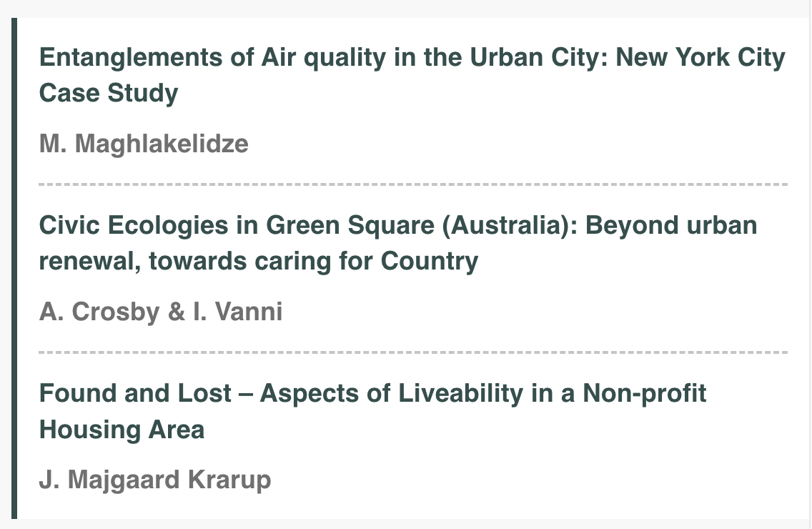
Task: Select author M. Maghlakelidze
Action: (x=144, y=144)
